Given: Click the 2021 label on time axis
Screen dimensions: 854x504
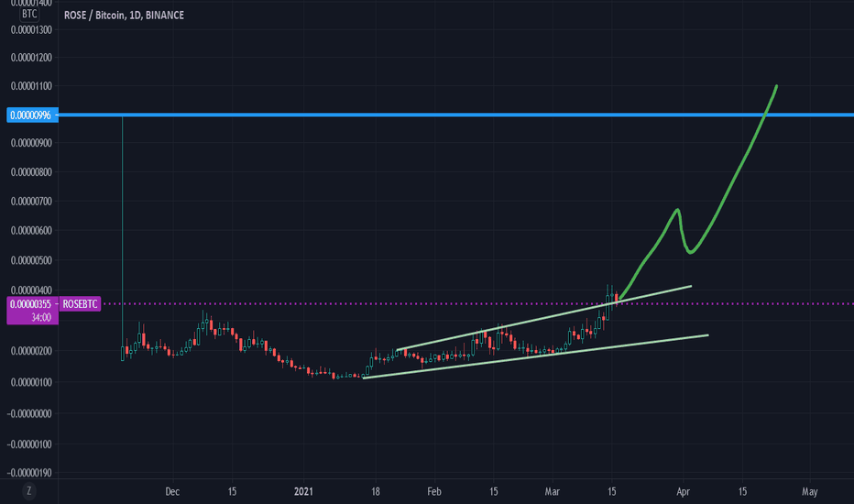Looking at the screenshot, I should (303, 491).
